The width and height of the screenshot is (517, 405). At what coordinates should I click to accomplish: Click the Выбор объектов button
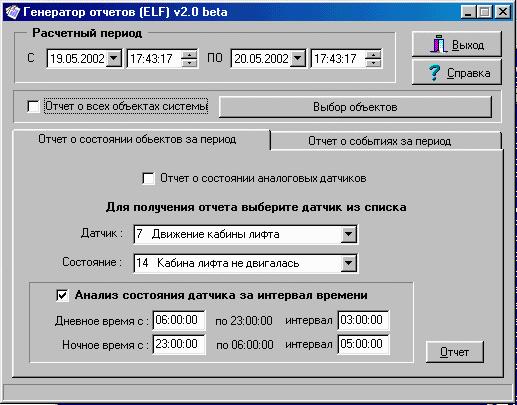coord(355,107)
